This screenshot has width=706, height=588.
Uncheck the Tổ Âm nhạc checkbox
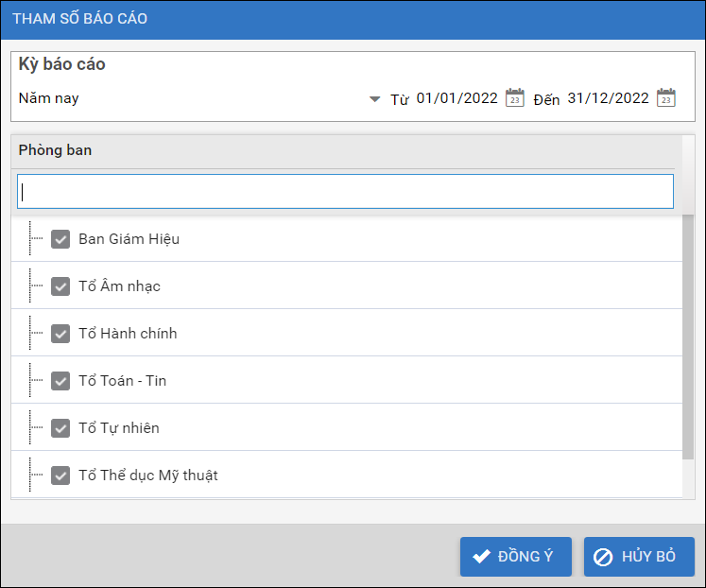pos(61,286)
